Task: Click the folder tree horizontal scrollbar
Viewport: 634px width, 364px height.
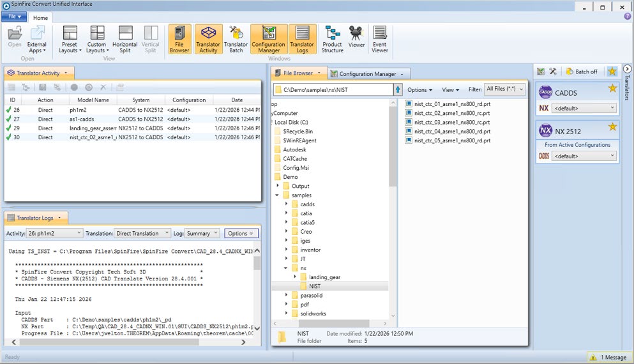Action: [x=333, y=323]
